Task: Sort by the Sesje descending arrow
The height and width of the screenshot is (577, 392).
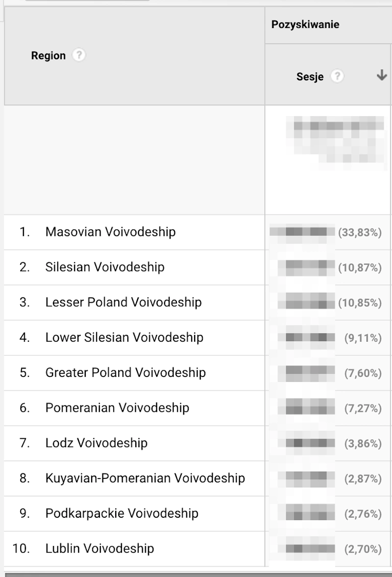Action: click(382, 75)
